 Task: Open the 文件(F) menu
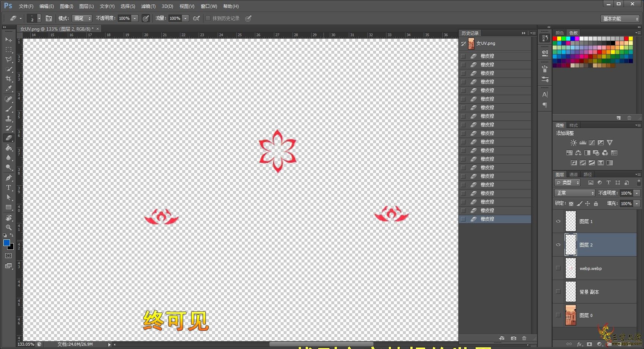26,6
